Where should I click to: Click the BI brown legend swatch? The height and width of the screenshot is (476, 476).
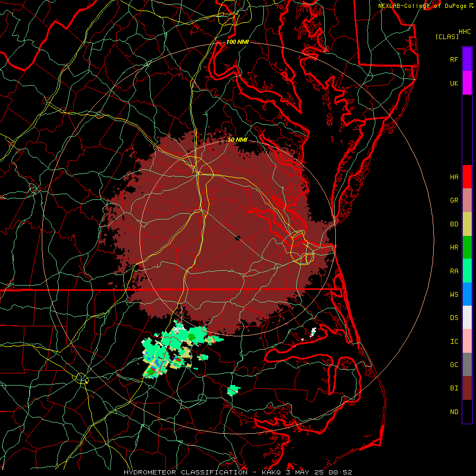[x=467, y=388]
